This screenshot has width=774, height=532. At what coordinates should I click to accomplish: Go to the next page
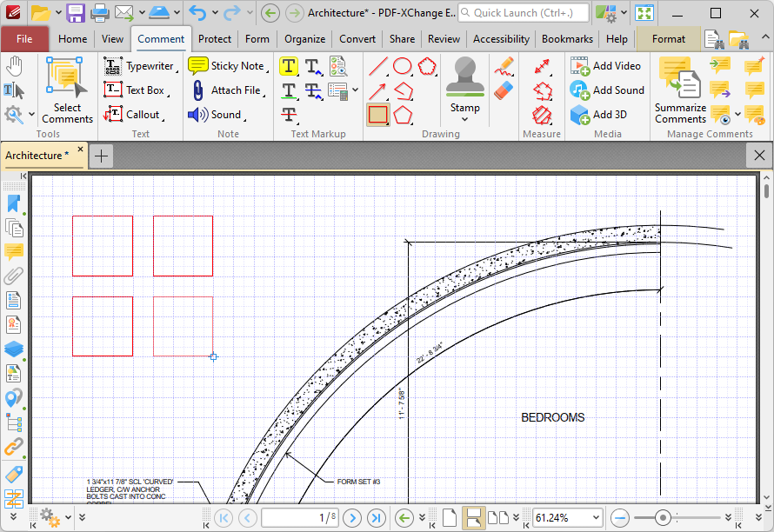pyautogui.click(x=352, y=518)
